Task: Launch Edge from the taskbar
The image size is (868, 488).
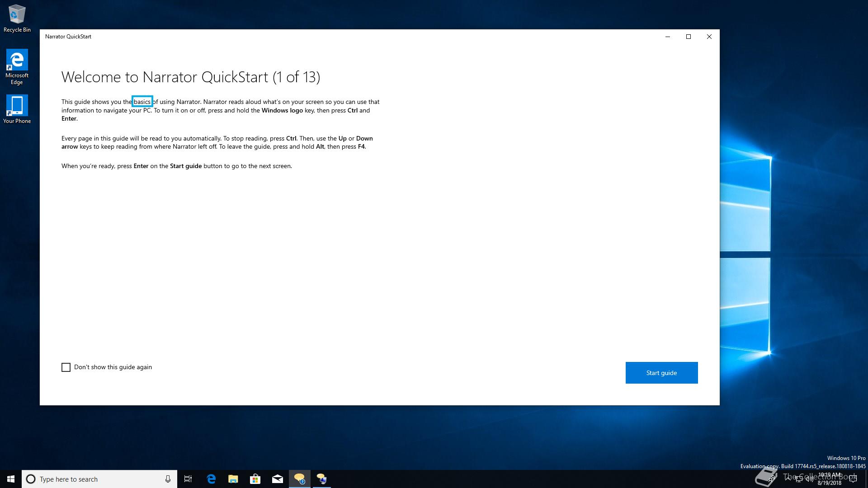Action: [x=211, y=479]
